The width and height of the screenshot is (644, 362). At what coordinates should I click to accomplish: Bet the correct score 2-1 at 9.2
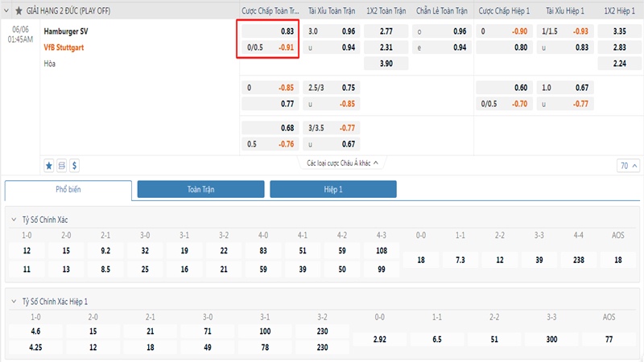105,250
